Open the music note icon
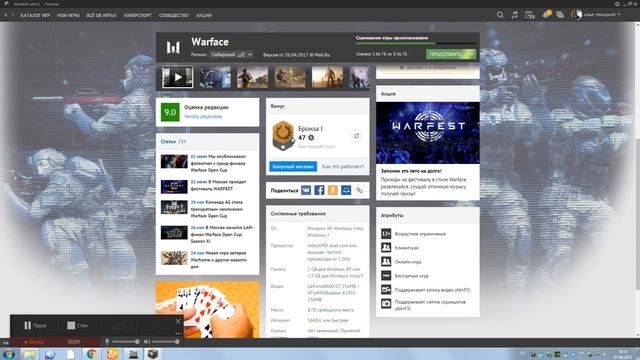The width and height of the screenshot is (640, 360). pyautogui.click(x=515, y=15)
